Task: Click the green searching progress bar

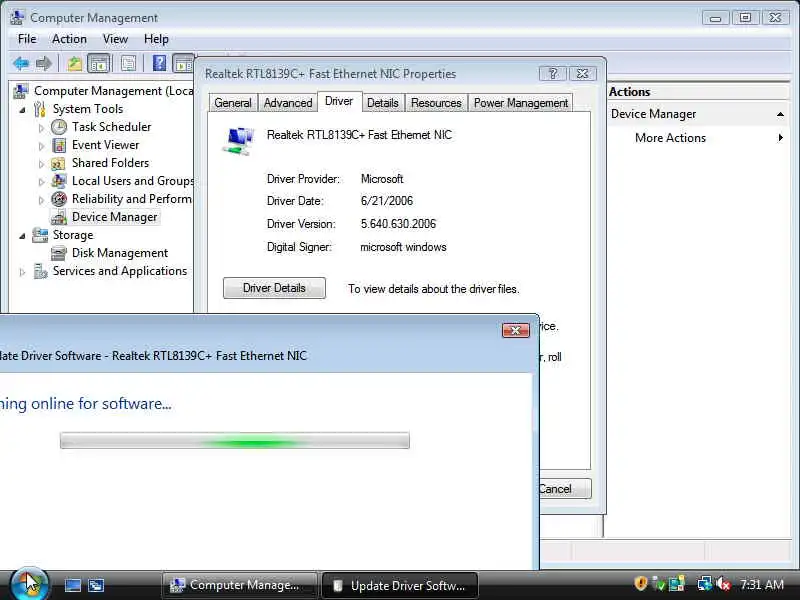Action: pyautogui.click(x=235, y=440)
